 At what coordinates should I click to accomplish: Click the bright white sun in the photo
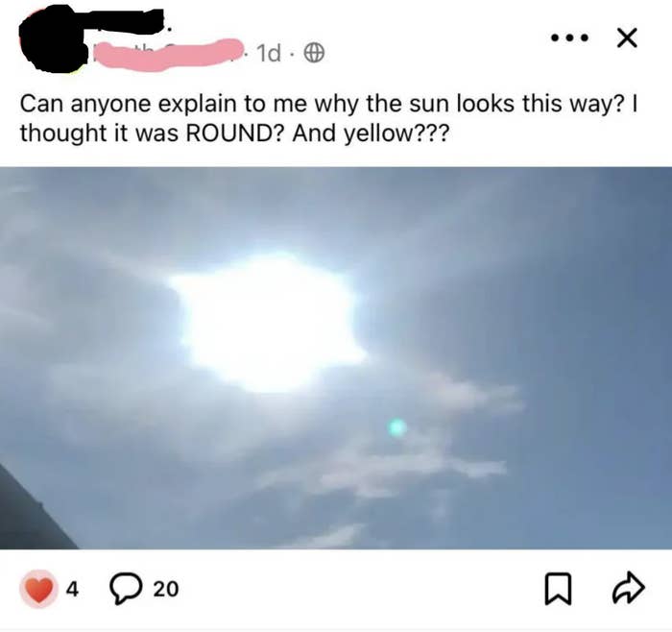[x=268, y=322]
